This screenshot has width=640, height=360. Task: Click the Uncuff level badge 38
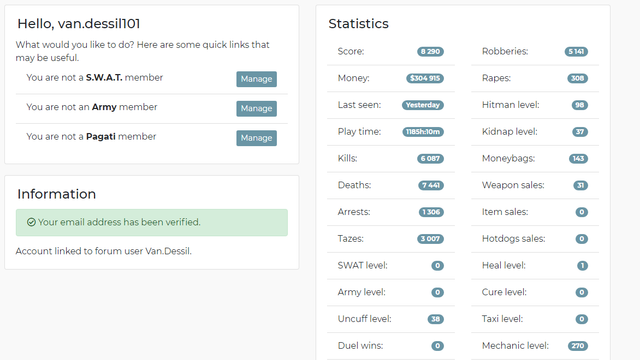tap(436, 319)
